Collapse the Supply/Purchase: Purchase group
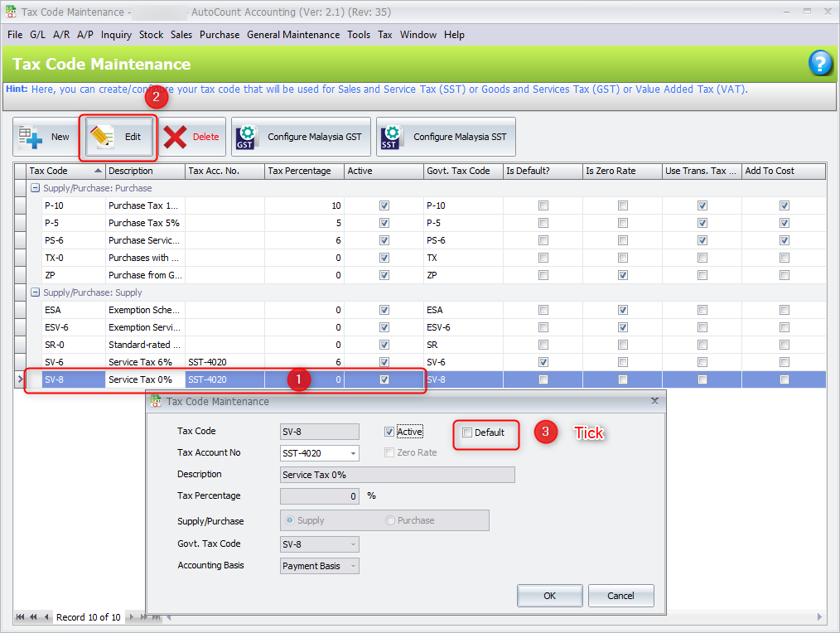This screenshot has height=633, width=840. pyautogui.click(x=35, y=188)
